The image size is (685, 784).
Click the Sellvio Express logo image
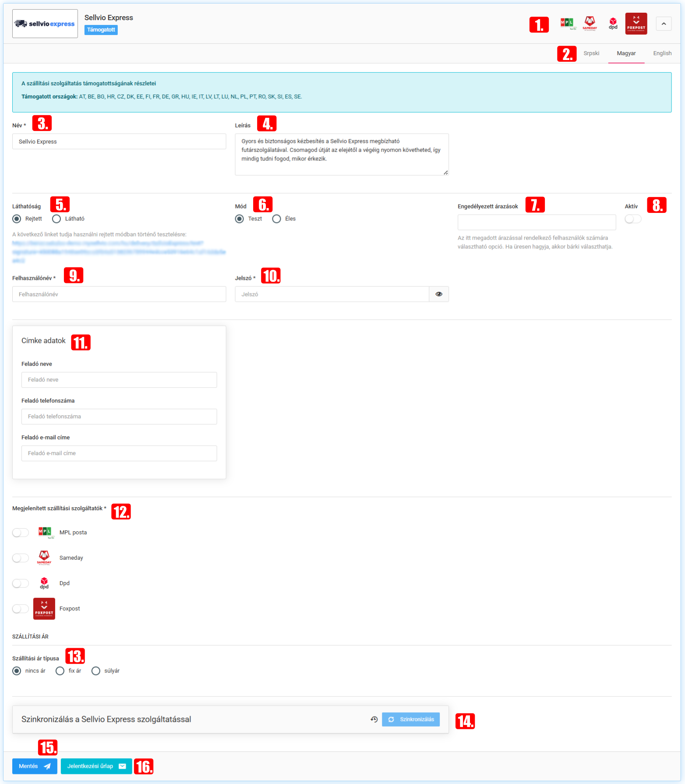tap(45, 24)
